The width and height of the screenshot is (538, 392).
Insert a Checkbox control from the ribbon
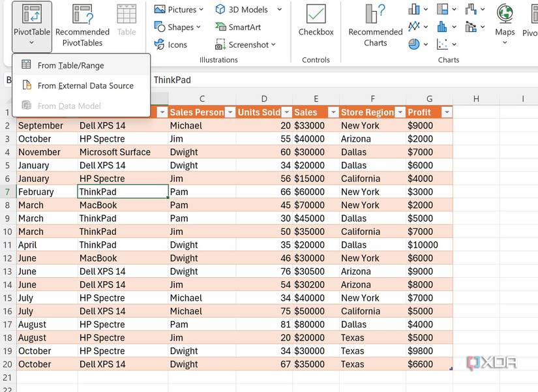[x=316, y=16]
